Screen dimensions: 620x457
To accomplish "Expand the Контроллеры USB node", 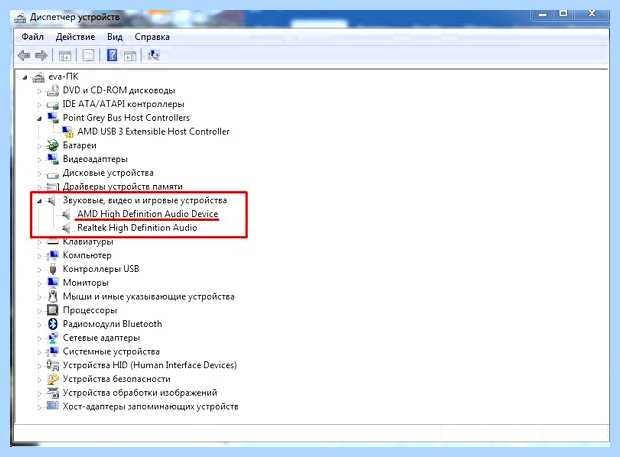I will [x=39, y=270].
